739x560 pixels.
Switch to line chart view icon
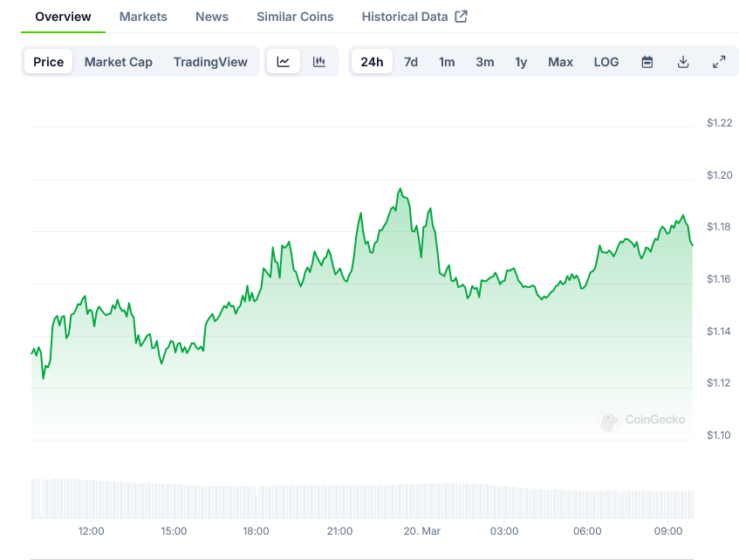(x=284, y=62)
